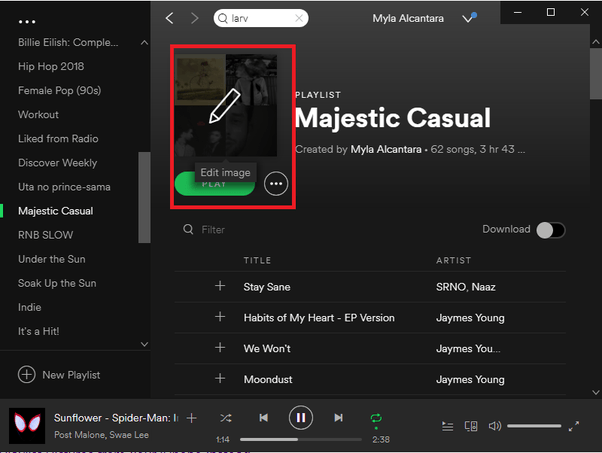This screenshot has height=453, width=602.
Task: Toggle the green repeat button
Action: click(376, 418)
